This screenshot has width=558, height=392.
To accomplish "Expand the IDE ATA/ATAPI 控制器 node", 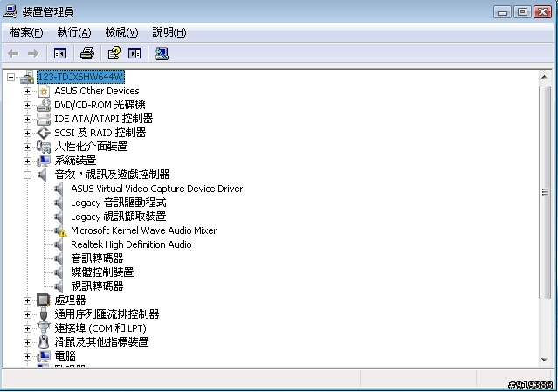I will 27,119.
